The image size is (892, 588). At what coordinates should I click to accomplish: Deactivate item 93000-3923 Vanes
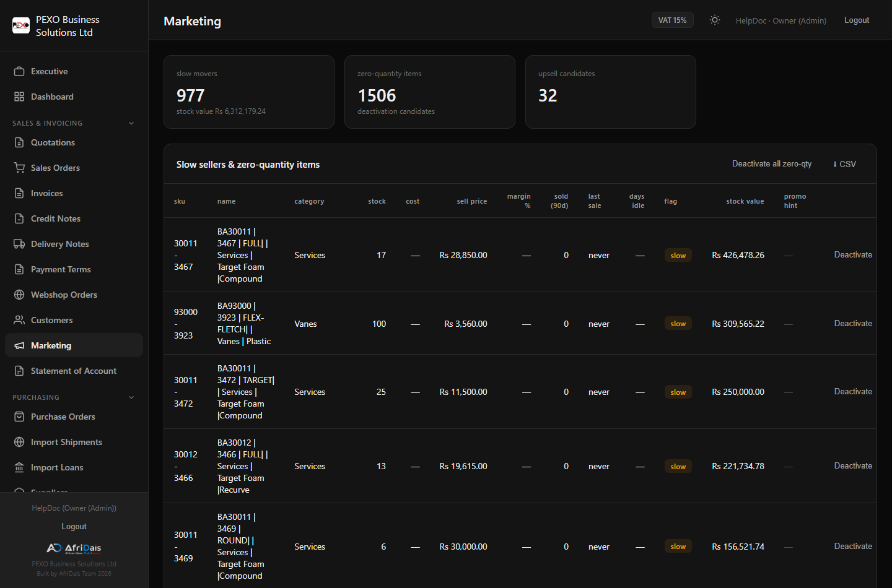coord(853,324)
